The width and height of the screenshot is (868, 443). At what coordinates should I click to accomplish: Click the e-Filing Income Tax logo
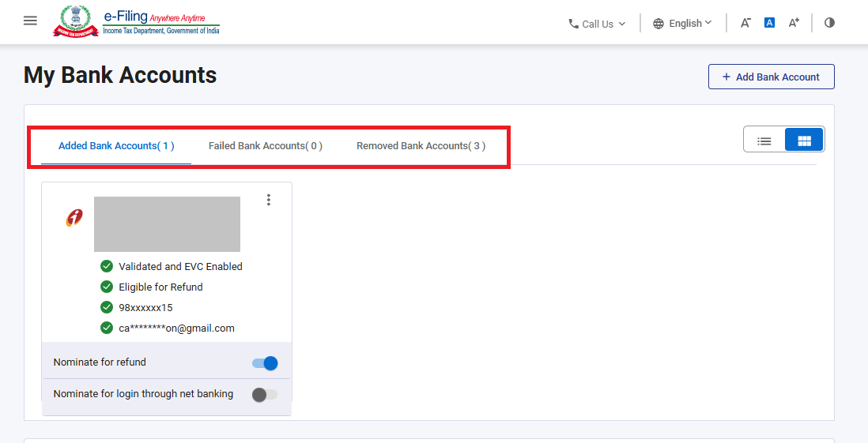point(137,21)
